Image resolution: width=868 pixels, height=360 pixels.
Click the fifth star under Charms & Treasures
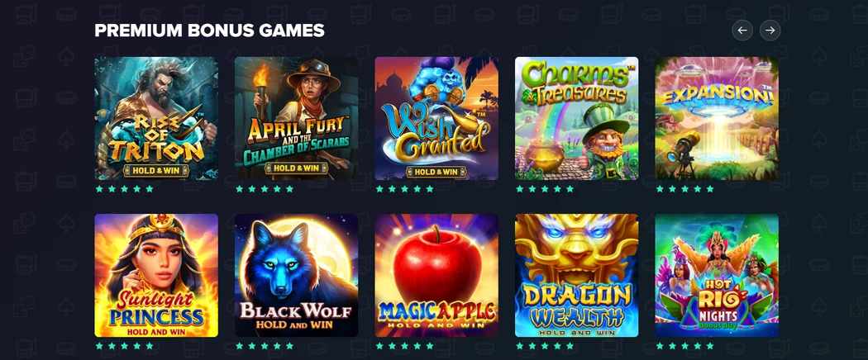pos(570,189)
